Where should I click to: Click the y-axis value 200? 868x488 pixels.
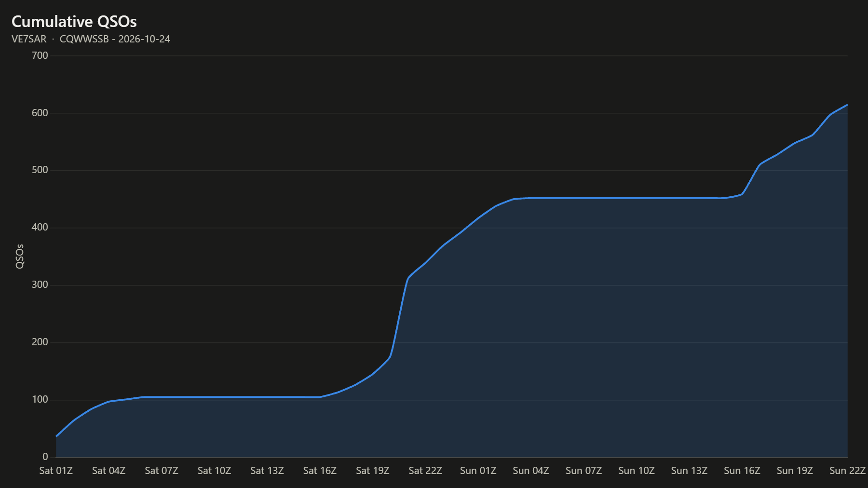(x=40, y=342)
